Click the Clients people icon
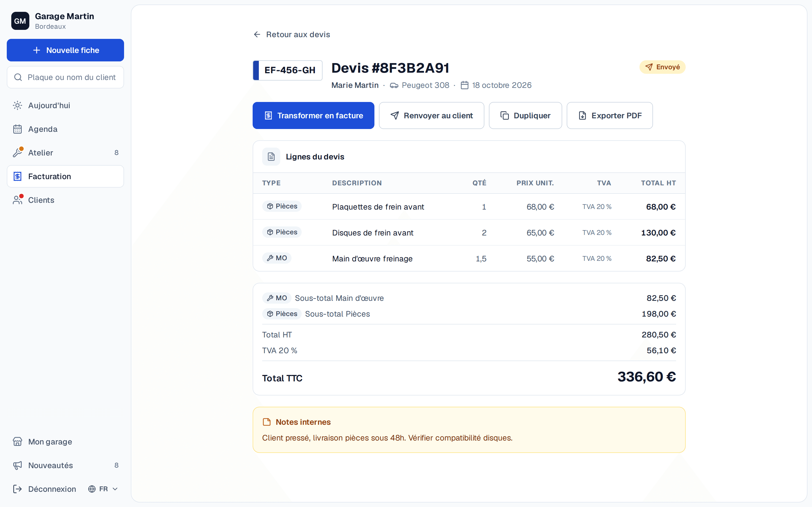812x507 pixels. (17, 200)
